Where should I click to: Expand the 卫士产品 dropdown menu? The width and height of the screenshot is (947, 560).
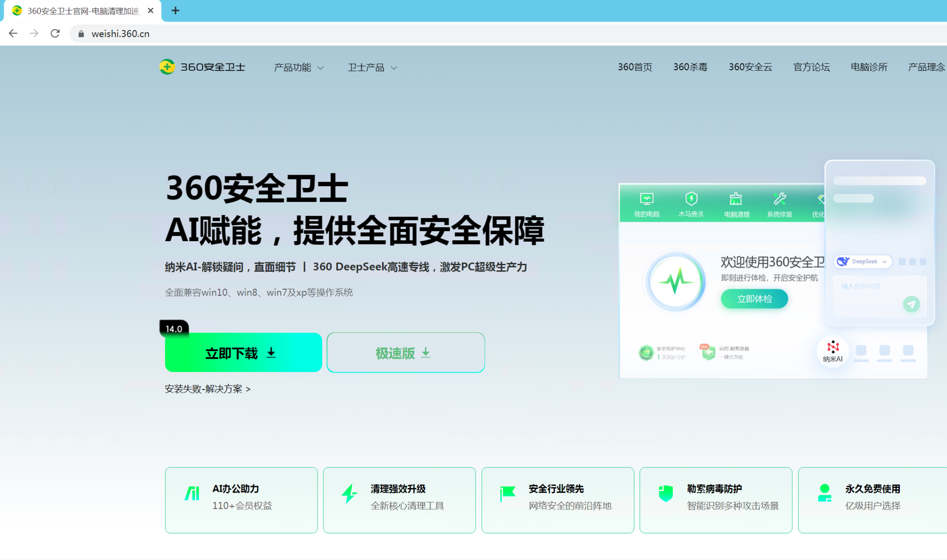[x=372, y=67]
